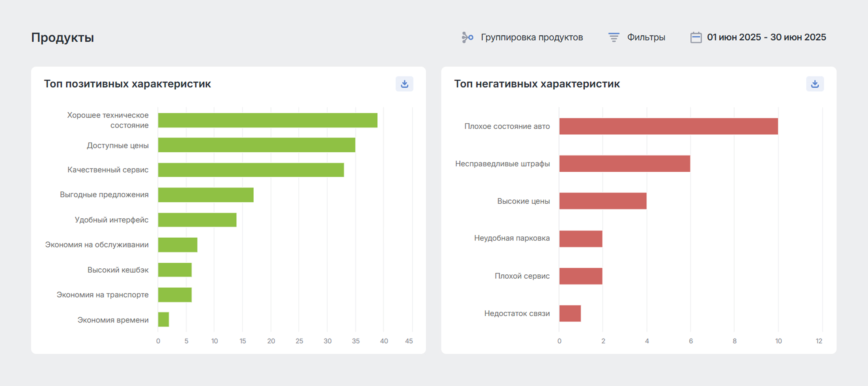Open the date range 01 июн 2025 - 30 июн 2025

pyautogui.click(x=766, y=37)
